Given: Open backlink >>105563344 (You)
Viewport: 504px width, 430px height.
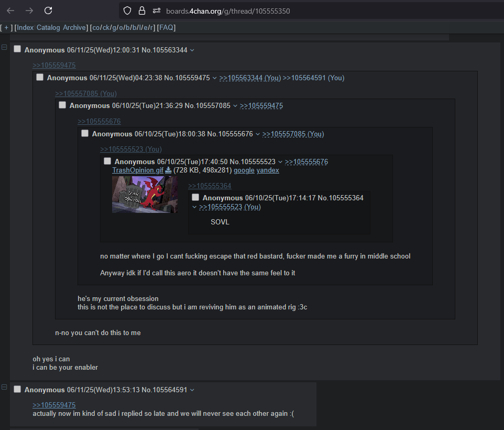Looking at the screenshot, I should pos(250,78).
